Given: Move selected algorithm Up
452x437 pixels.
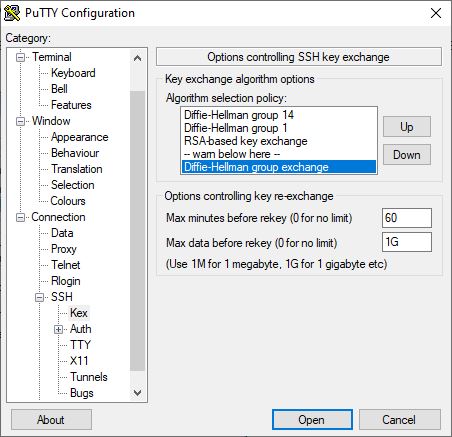Looking at the screenshot, I should (407, 127).
